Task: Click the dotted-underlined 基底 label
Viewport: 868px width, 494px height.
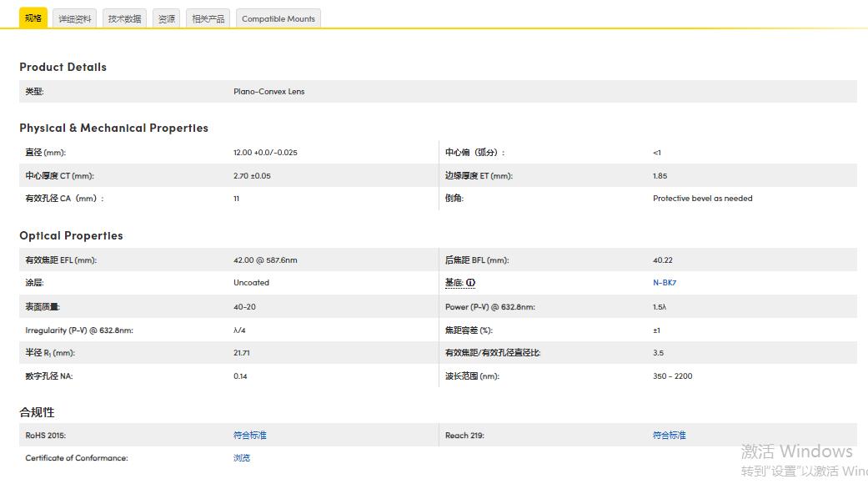Action: (x=454, y=283)
